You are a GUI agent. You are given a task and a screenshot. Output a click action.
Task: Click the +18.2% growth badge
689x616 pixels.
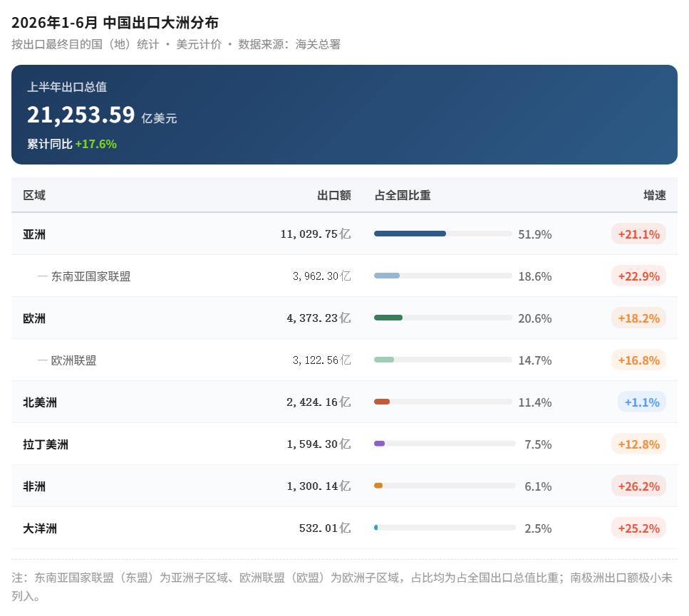click(638, 318)
